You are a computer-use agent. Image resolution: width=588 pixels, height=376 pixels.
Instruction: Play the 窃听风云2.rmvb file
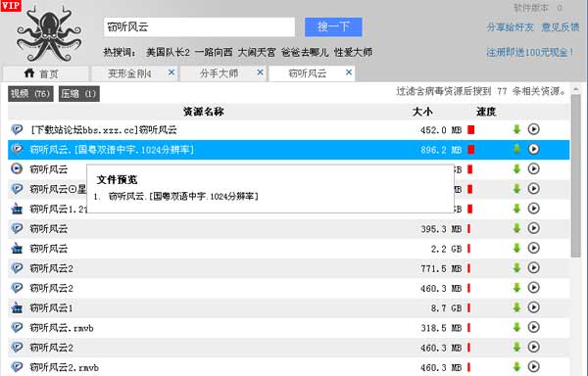[534, 366]
